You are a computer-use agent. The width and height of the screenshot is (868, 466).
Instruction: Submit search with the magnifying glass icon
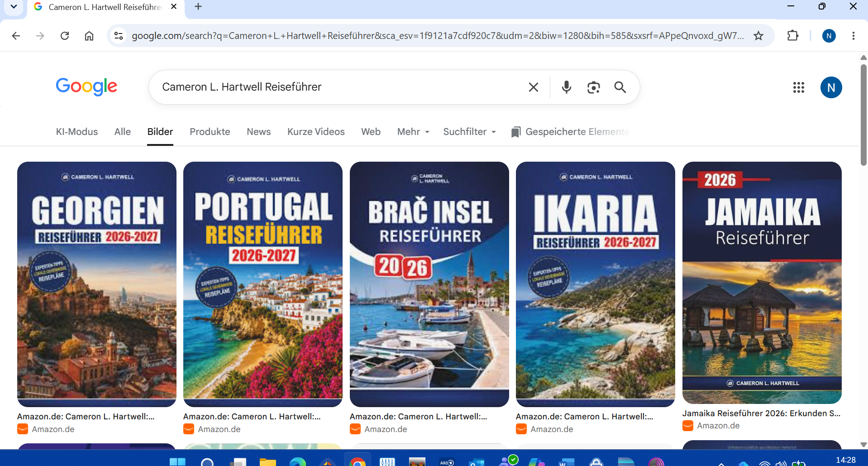tap(620, 87)
